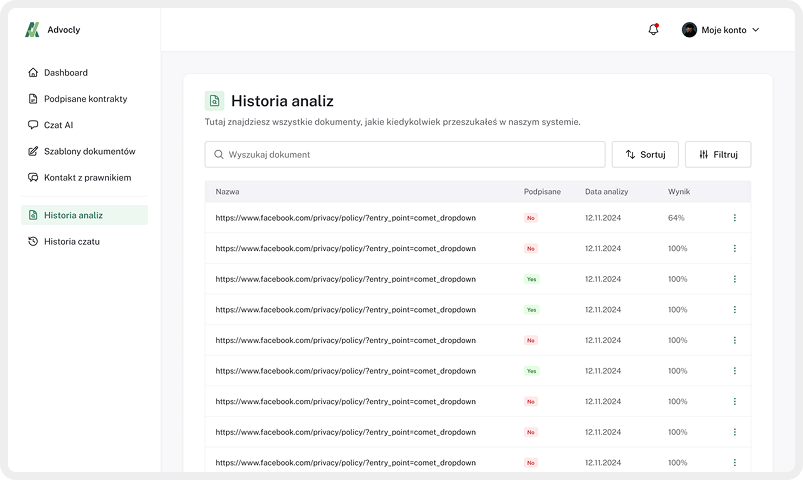Image resolution: width=803 pixels, height=480 pixels.
Task: Click the Historia czatu clock icon
Action: point(33,241)
